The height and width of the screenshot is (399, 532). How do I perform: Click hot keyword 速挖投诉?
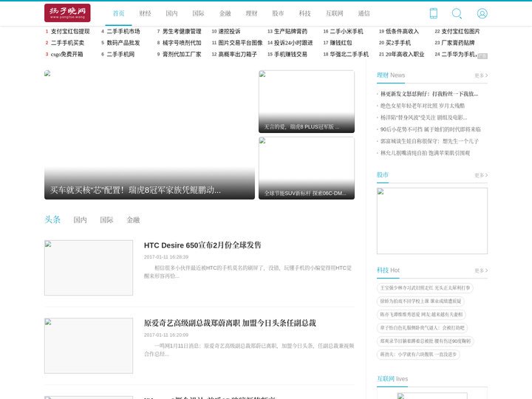click(229, 31)
